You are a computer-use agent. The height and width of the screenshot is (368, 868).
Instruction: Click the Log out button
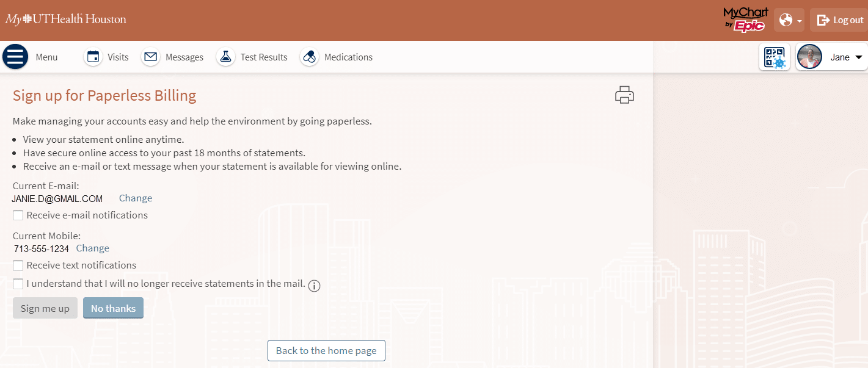(x=841, y=20)
